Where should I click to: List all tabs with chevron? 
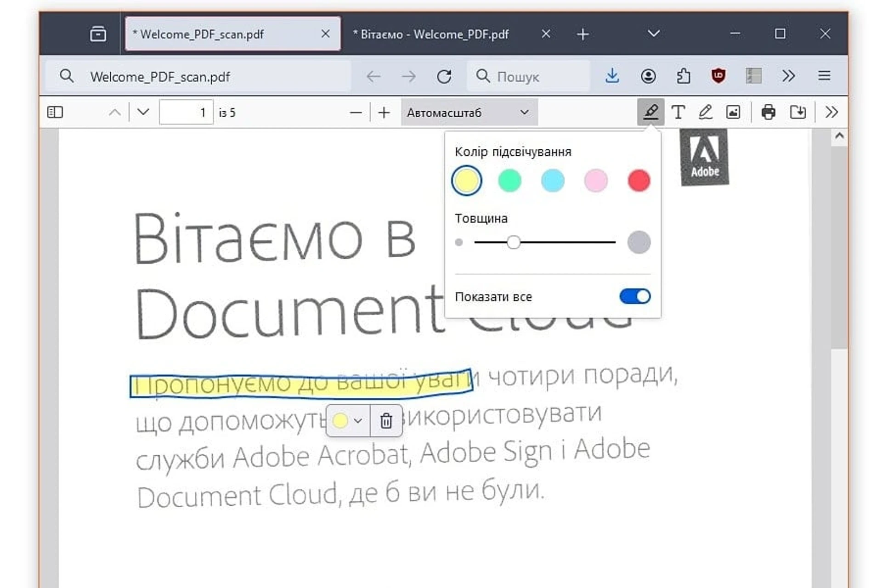pos(654,34)
